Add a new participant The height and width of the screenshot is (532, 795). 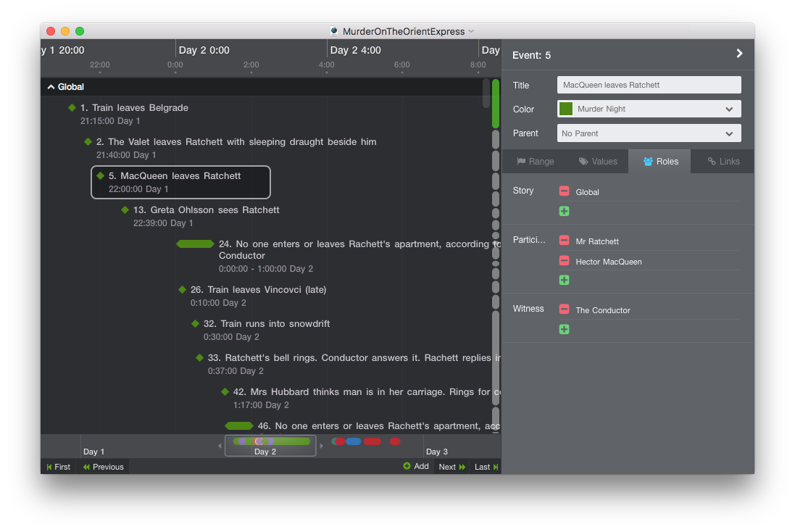(x=564, y=280)
